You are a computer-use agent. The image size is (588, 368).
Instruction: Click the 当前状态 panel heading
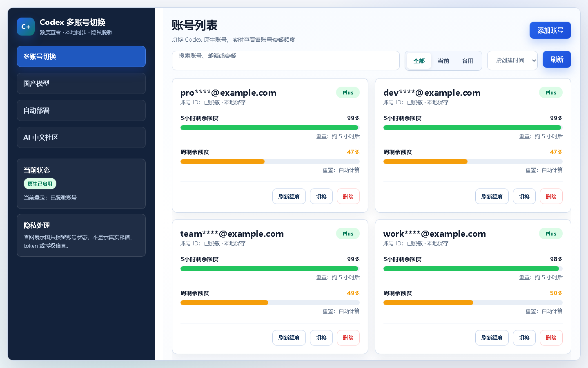tap(37, 170)
